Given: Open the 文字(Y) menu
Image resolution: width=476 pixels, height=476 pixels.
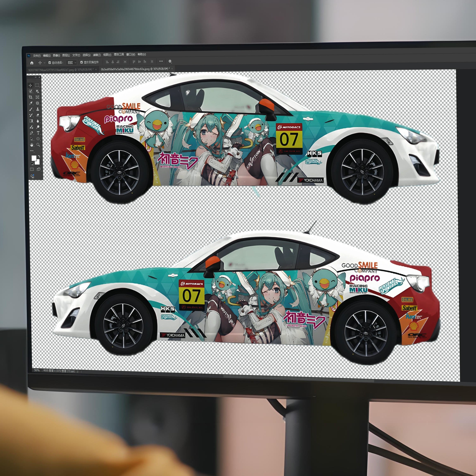Looking at the screenshot, I should (x=76, y=55).
